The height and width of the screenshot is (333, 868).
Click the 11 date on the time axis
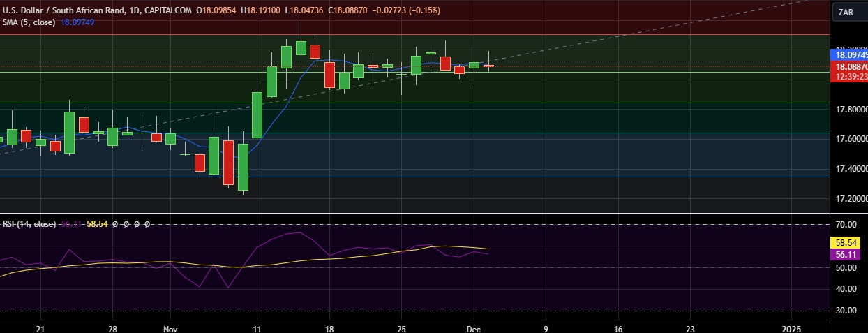tap(257, 327)
